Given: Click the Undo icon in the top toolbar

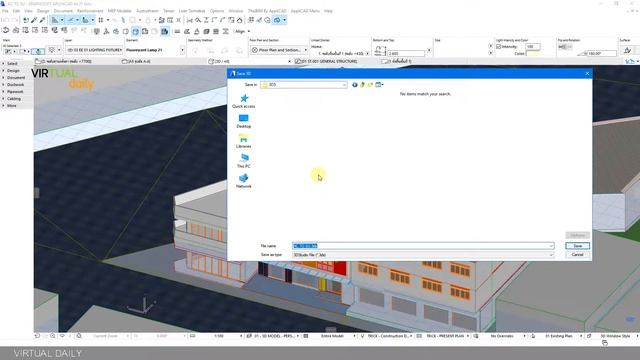Looking at the screenshot, I should [6, 20].
